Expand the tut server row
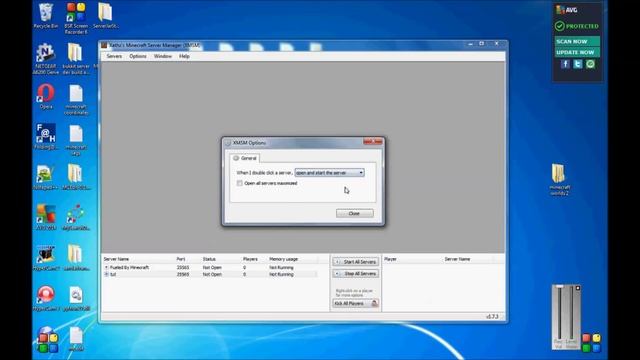This screenshot has width=640, height=360. pos(107,274)
